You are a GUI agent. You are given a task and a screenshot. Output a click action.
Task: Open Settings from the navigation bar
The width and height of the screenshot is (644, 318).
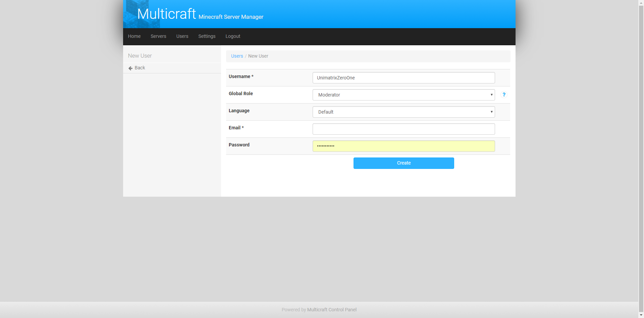point(207,36)
